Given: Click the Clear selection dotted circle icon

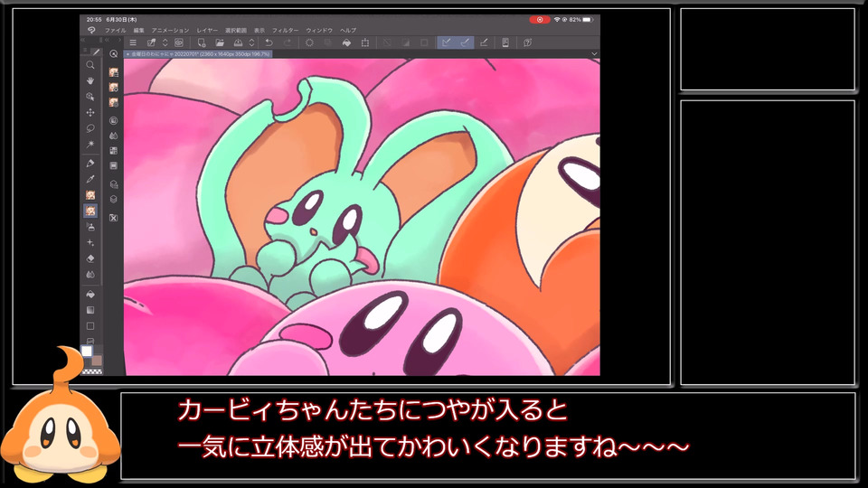Looking at the screenshot, I should [x=309, y=42].
